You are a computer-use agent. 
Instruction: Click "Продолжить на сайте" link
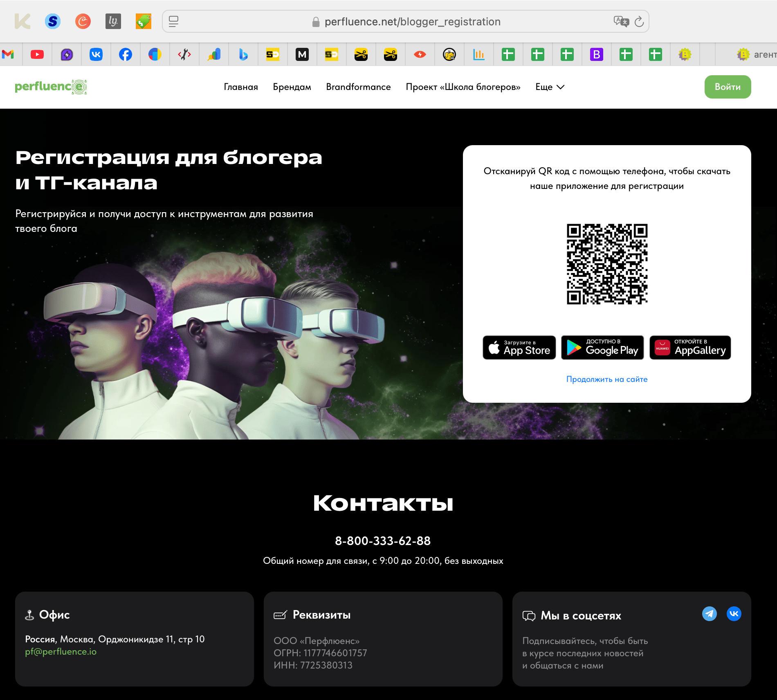coord(606,379)
